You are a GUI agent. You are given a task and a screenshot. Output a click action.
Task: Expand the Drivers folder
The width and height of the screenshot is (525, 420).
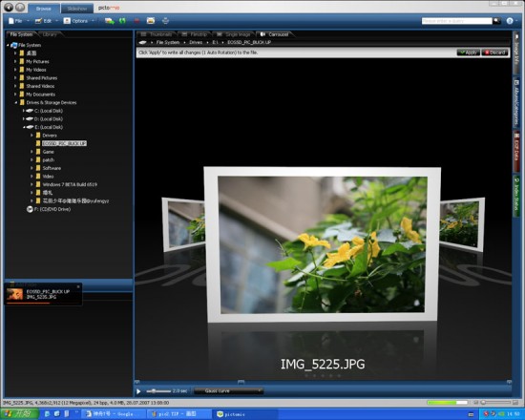pos(31,136)
